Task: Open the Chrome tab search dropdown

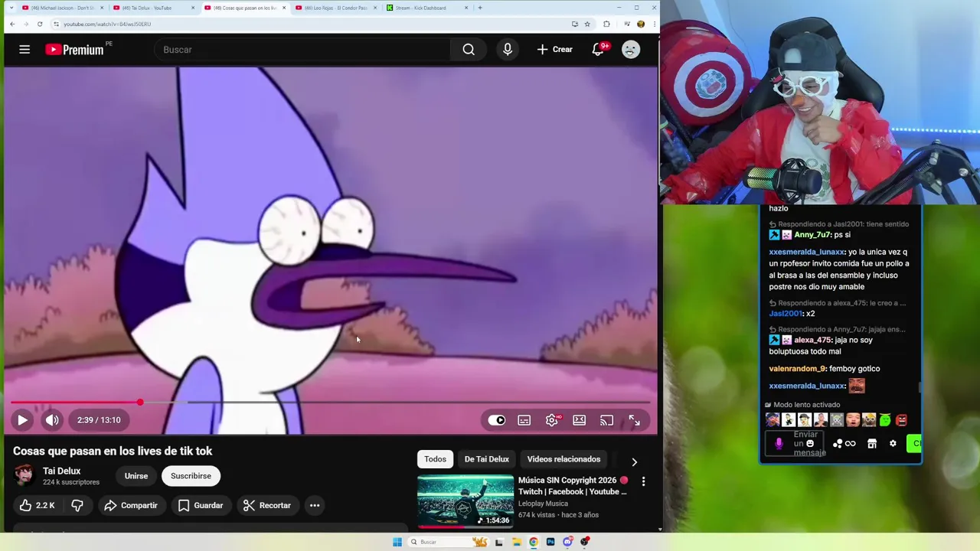Action: 11,8
